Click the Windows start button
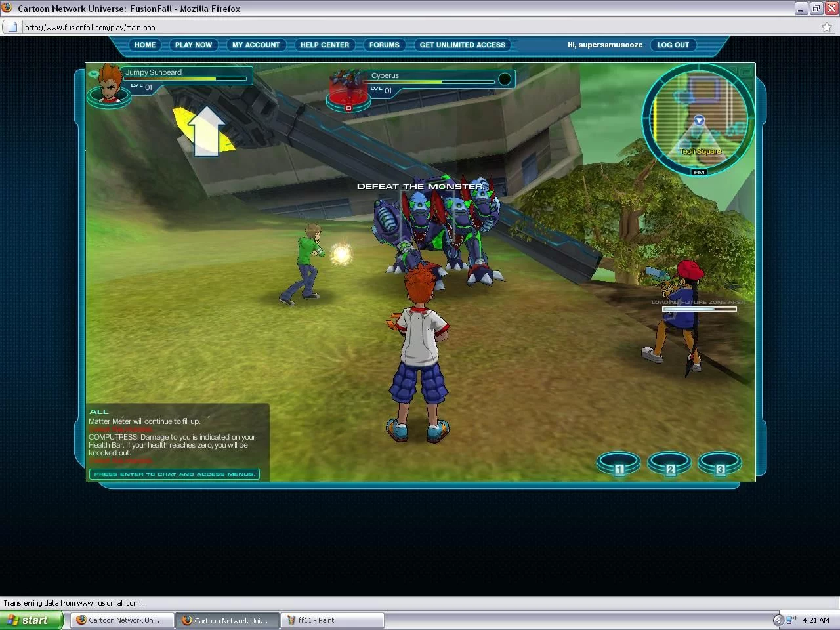 31,620
